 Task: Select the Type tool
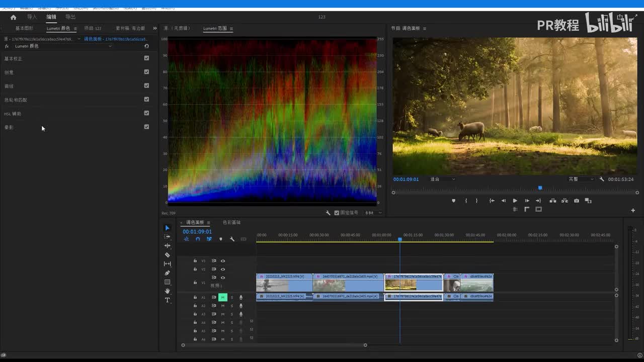click(x=168, y=300)
